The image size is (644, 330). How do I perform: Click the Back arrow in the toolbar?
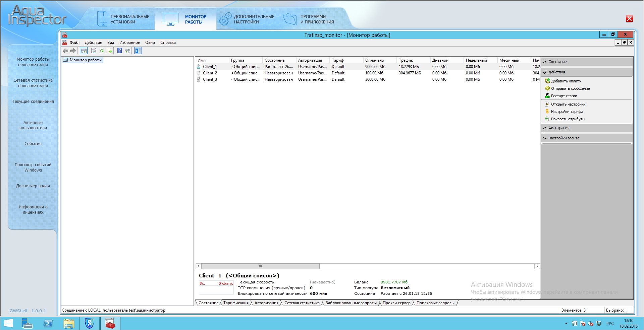65,51
